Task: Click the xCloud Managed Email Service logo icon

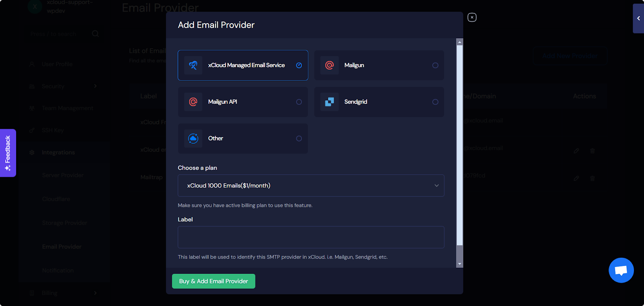Action: click(x=193, y=65)
